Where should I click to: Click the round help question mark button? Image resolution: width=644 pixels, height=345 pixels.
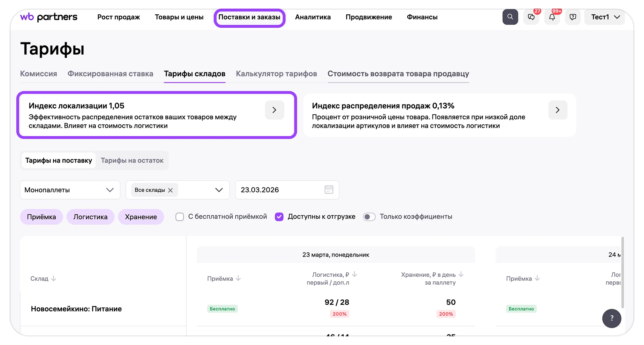pyautogui.click(x=611, y=318)
